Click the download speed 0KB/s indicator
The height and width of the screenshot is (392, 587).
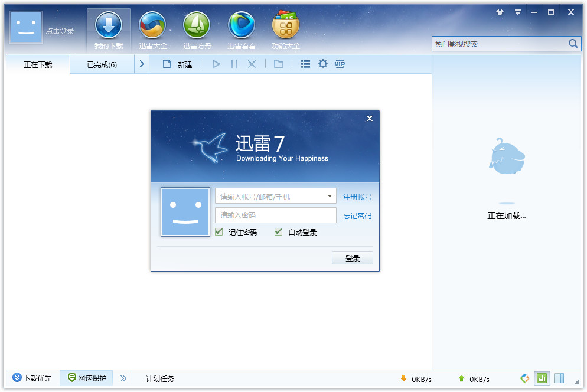pos(416,379)
